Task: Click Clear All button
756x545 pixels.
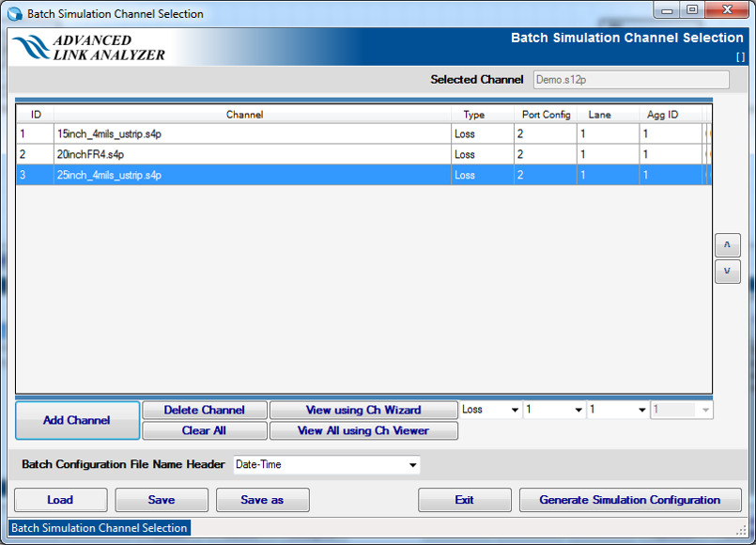Action: pyautogui.click(x=204, y=431)
